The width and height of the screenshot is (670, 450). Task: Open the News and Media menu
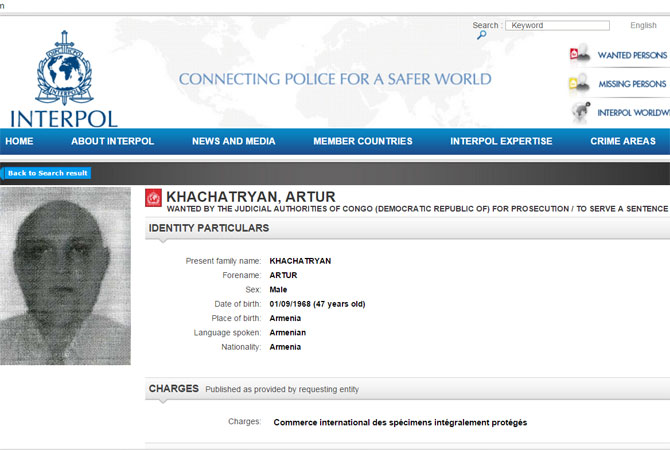pyautogui.click(x=234, y=141)
